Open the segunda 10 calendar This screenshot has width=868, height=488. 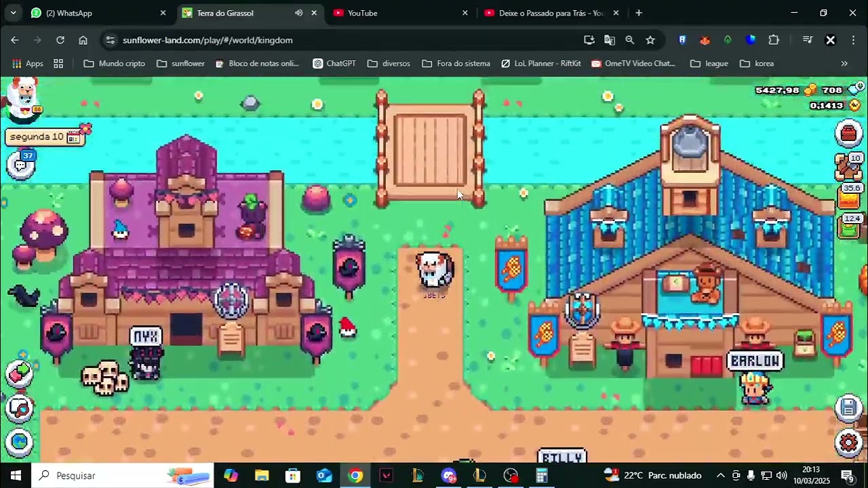tap(45, 137)
